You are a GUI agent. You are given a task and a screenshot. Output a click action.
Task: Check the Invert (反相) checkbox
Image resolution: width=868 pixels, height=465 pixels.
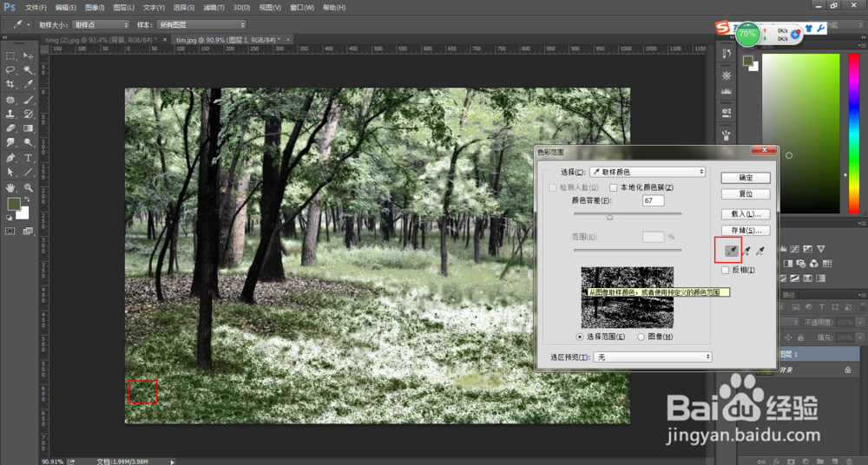(x=725, y=270)
